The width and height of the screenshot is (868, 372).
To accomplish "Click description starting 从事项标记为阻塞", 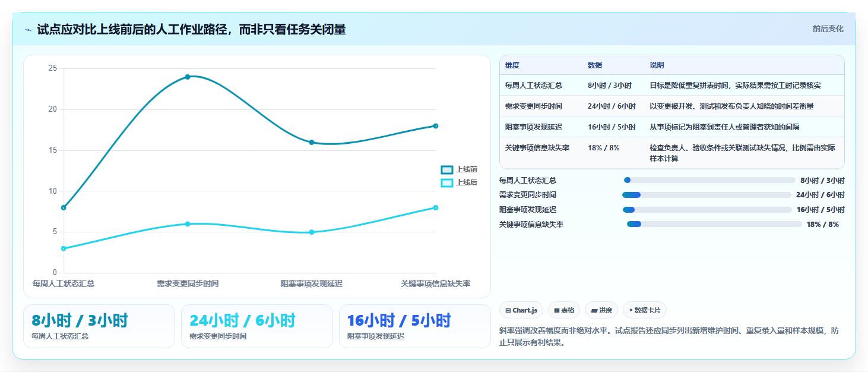I will point(725,127).
